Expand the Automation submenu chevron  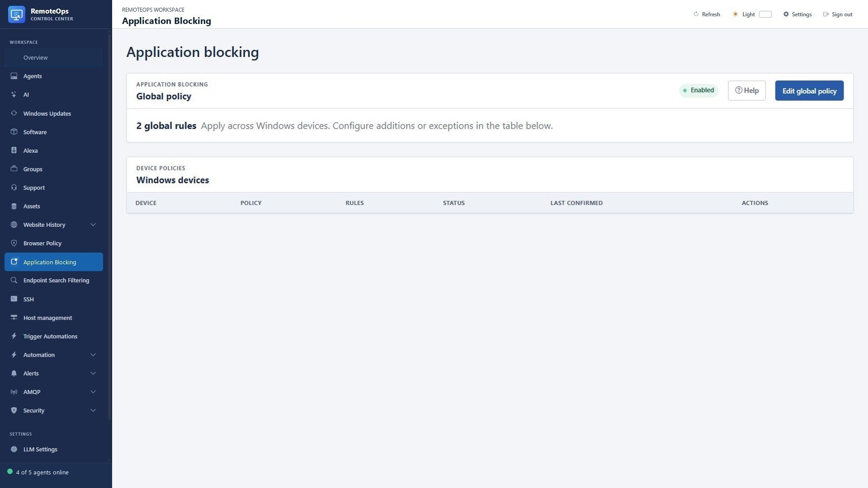pyautogui.click(x=93, y=355)
